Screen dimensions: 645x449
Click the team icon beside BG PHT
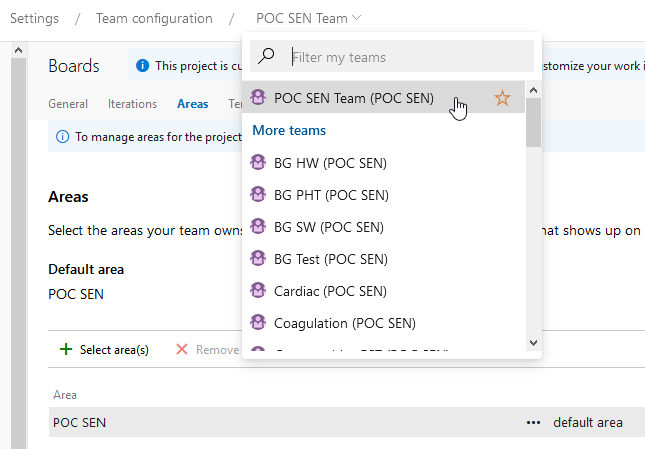pyautogui.click(x=258, y=194)
